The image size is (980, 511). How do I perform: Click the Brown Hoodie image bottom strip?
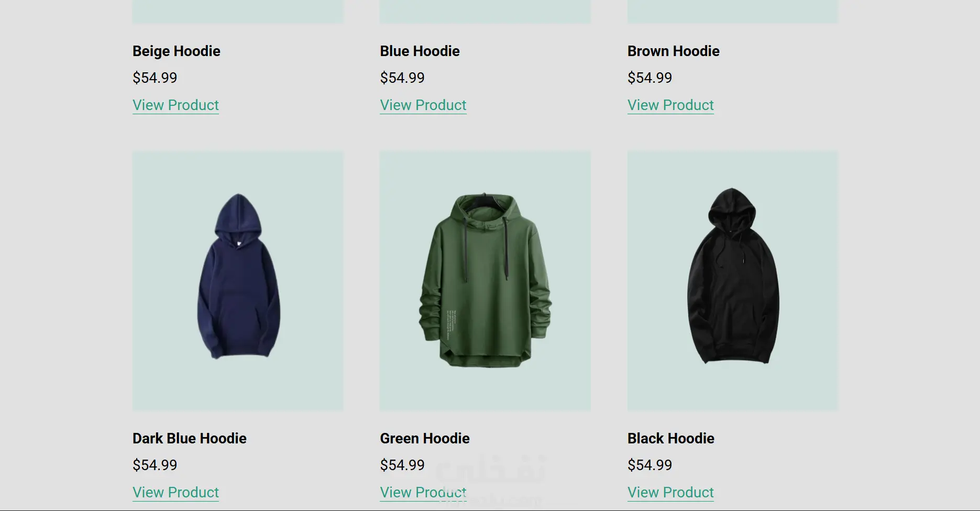point(733,12)
